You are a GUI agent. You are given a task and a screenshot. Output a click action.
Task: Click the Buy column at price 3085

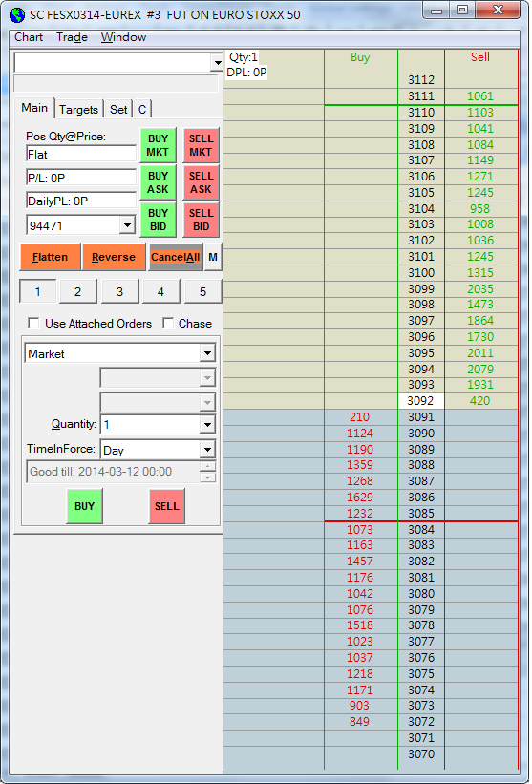click(x=360, y=514)
